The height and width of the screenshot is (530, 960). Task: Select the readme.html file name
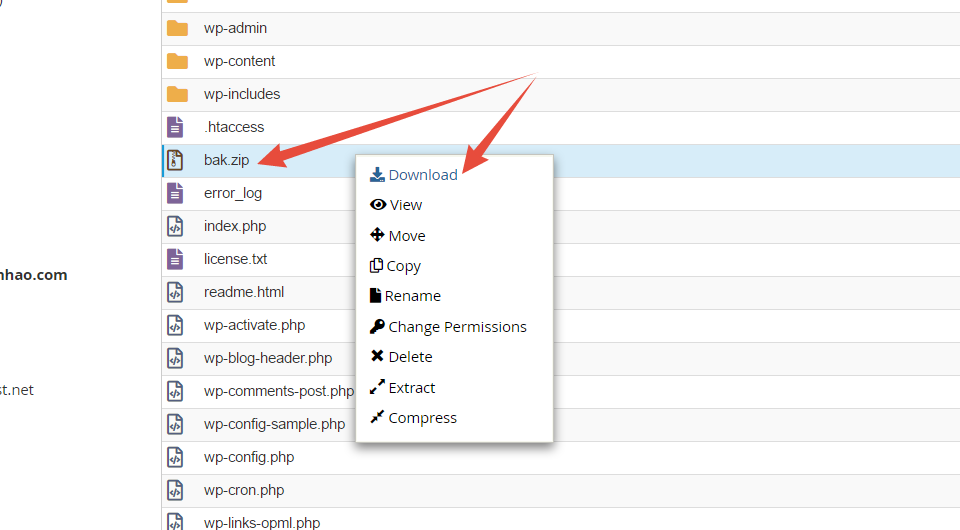(x=244, y=293)
